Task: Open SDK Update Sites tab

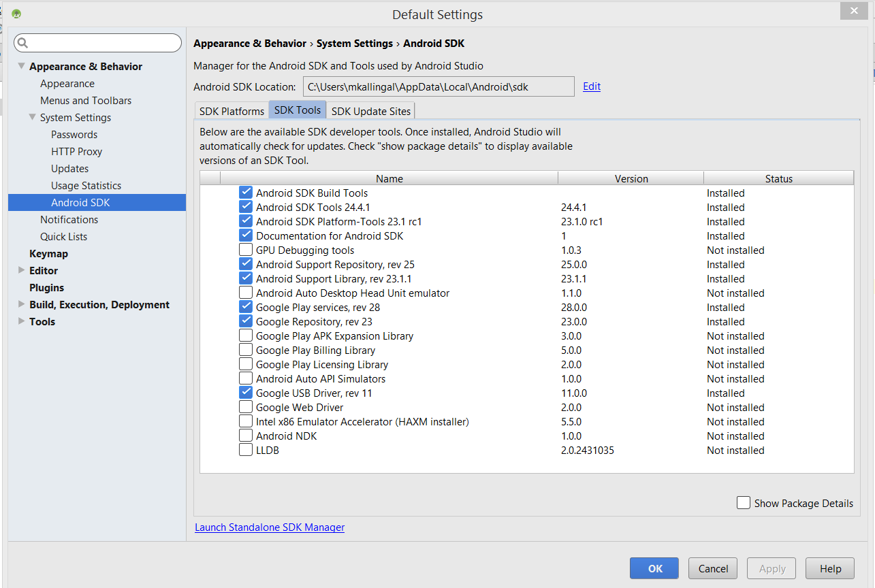Action: click(370, 111)
